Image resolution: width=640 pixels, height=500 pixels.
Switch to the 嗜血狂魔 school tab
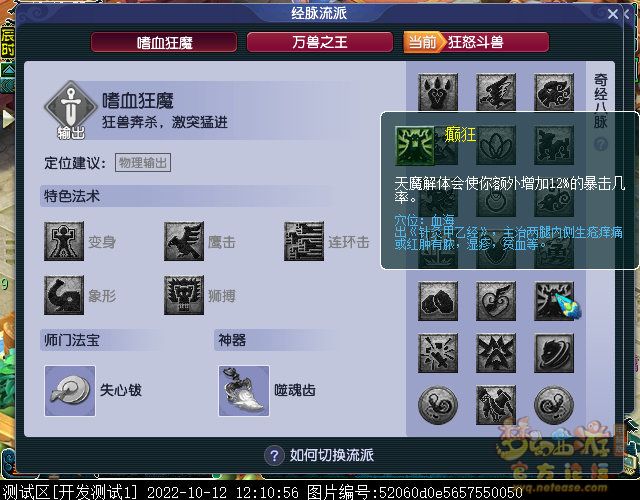164,42
